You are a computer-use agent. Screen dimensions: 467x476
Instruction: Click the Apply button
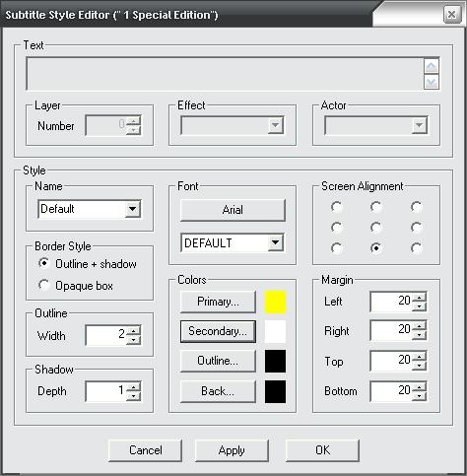(232, 450)
